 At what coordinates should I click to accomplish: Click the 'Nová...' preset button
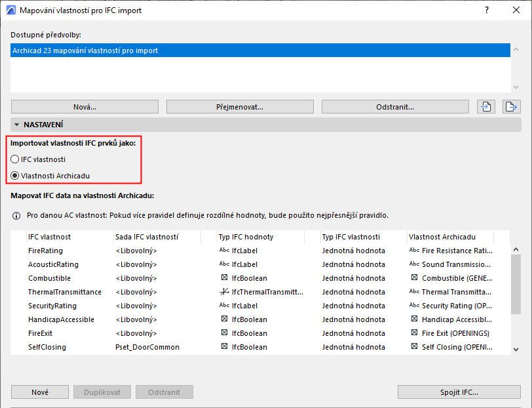pyautogui.click(x=85, y=107)
